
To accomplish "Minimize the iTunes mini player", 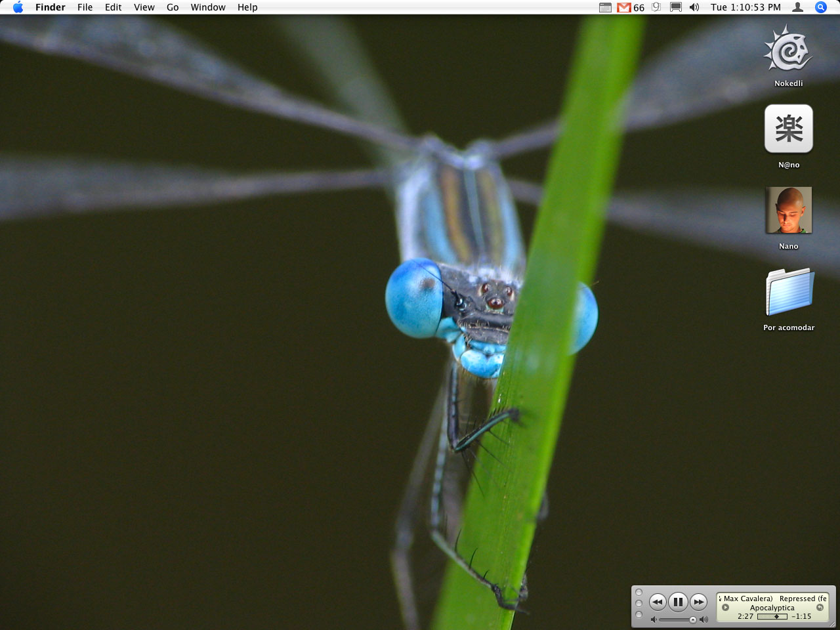I will click(x=639, y=603).
